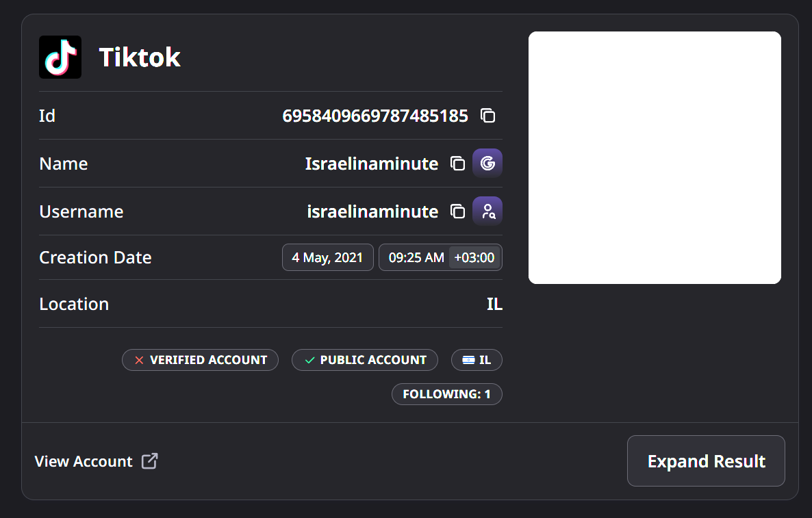Click the Creation Date label
Screen dimensions: 812x518
coord(95,257)
